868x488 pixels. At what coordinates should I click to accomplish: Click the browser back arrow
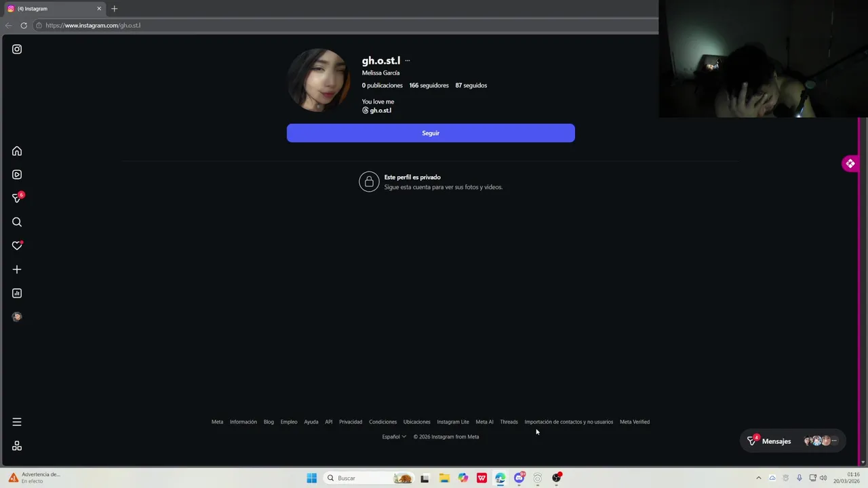(8, 25)
